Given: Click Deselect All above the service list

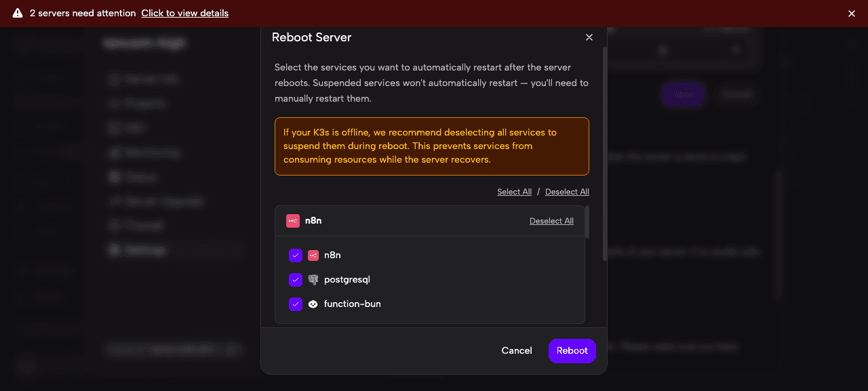Looking at the screenshot, I should pos(567,191).
